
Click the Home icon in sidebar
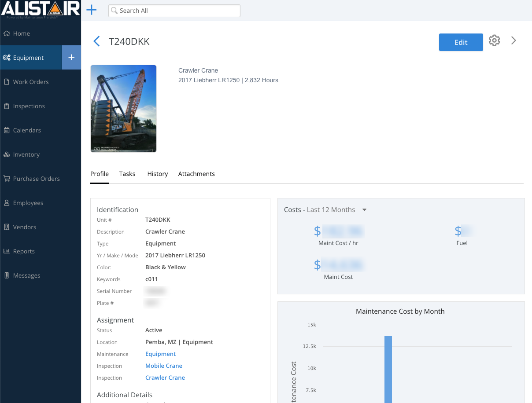pos(7,33)
